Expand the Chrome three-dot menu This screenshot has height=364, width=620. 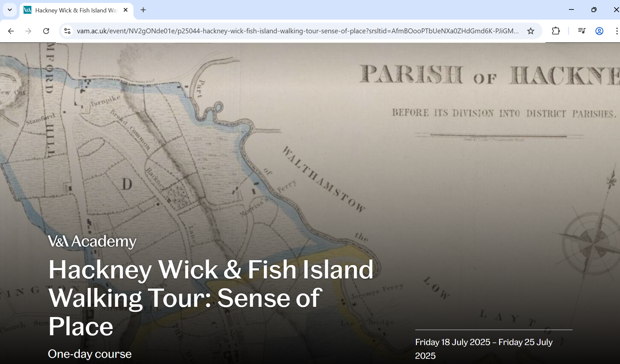pyautogui.click(x=616, y=31)
